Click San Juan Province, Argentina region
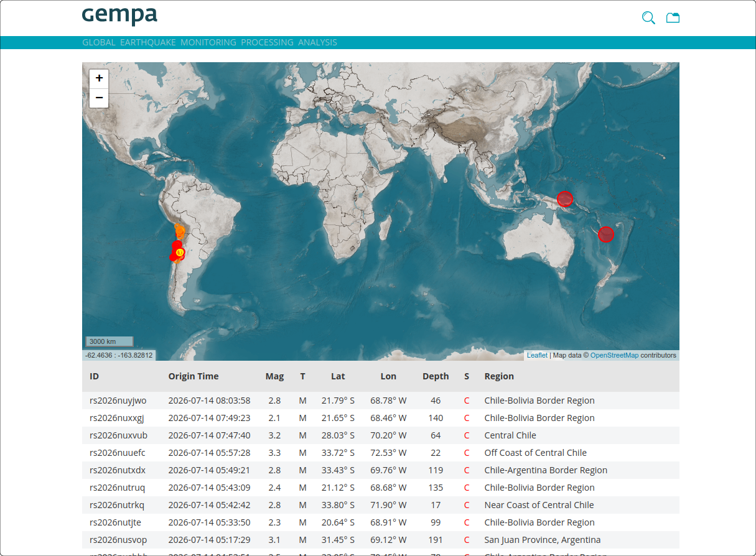 click(542, 540)
